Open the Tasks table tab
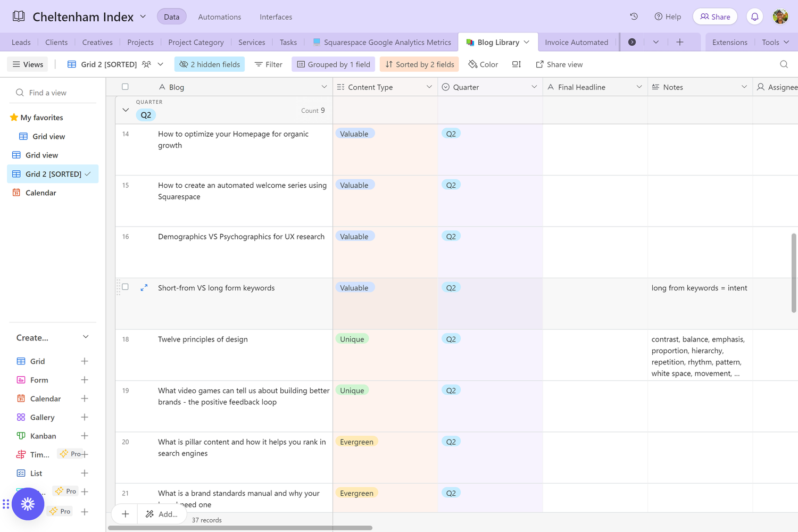The height and width of the screenshot is (532, 798). 288,42
